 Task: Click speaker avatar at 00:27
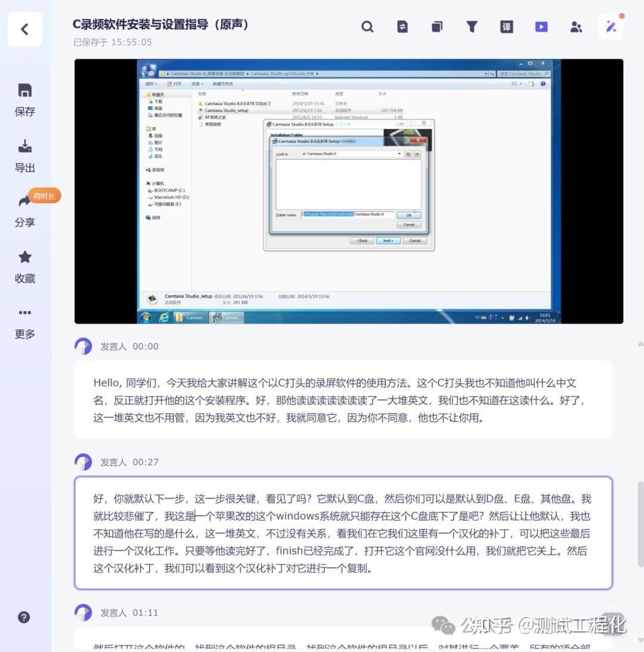coord(83,462)
